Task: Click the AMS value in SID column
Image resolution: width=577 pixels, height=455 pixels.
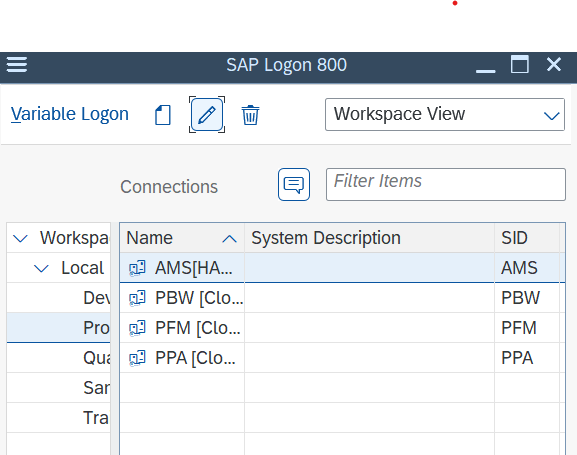Action: pos(519,268)
